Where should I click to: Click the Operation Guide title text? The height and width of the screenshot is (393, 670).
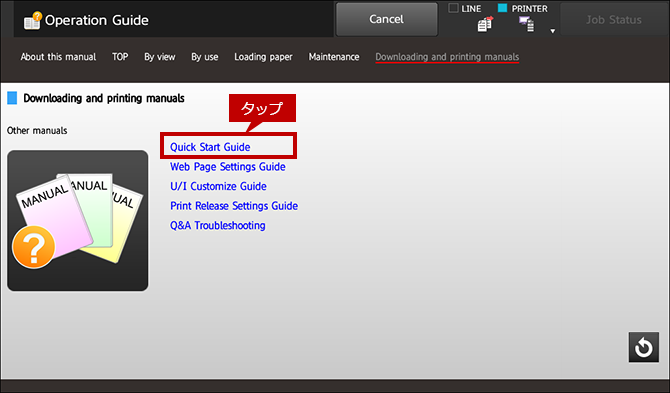coord(97,20)
